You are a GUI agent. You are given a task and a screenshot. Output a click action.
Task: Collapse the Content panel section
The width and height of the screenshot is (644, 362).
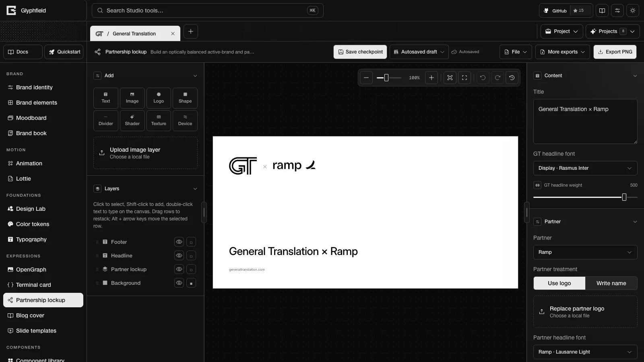(x=635, y=76)
